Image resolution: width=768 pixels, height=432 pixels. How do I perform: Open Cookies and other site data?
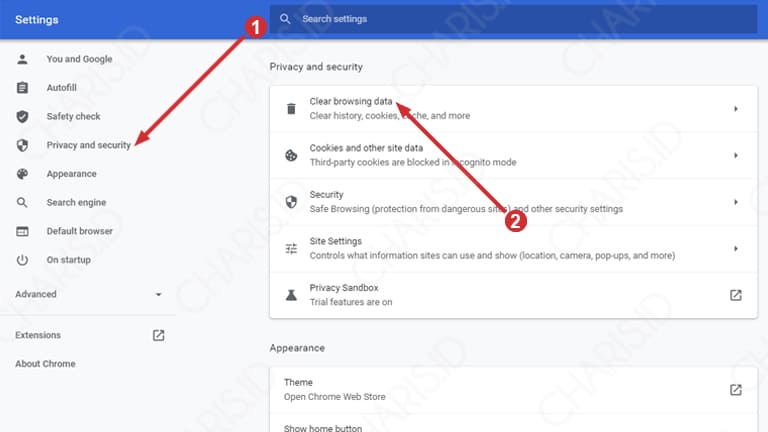pyautogui.click(x=513, y=155)
